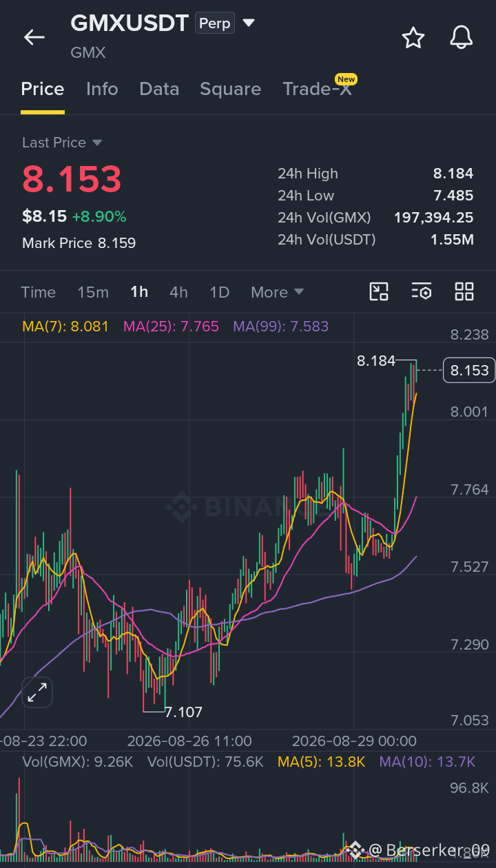Tap the 8.184 high price marker
The width and height of the screenshot is (496, 868).
click(x=376, y=360)
